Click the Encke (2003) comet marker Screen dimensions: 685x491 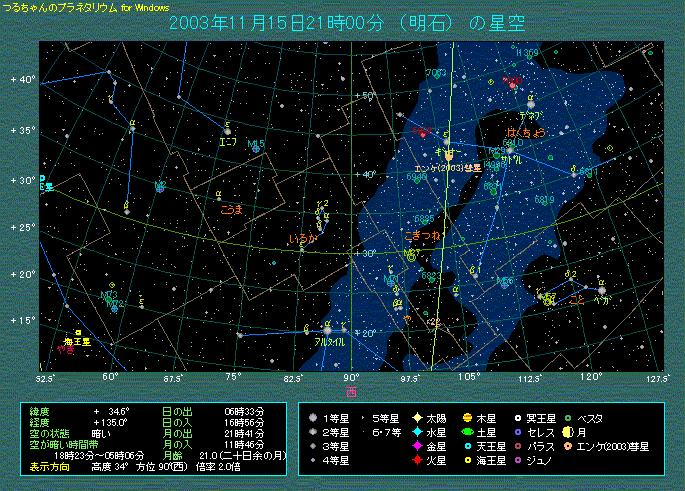pyautogui.click(x=450, y=155)
